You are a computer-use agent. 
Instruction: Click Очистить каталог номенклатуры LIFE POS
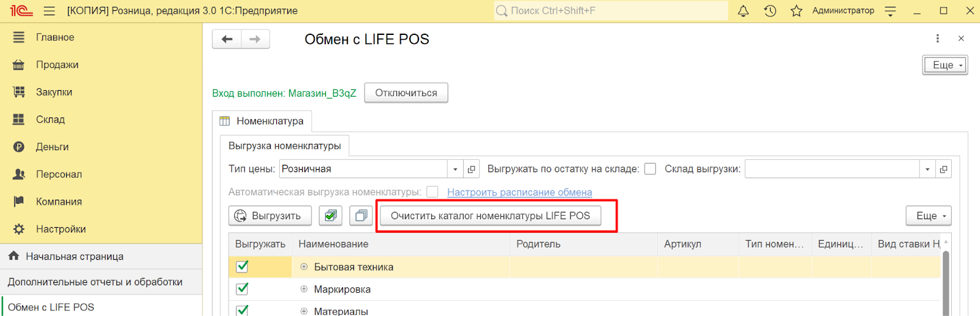click(x=490, y=216)
